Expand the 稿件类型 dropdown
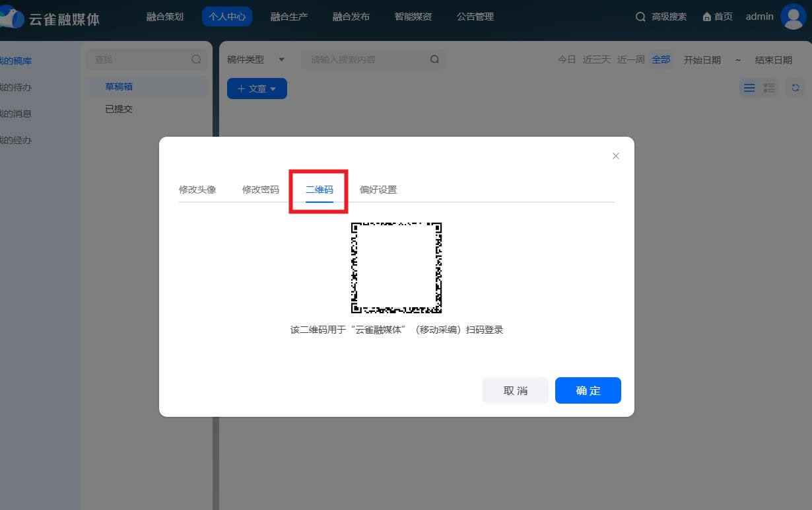Image resolution: width=812 pixels, height=510 pixels. pyautogui.click(x=255, y=59)
